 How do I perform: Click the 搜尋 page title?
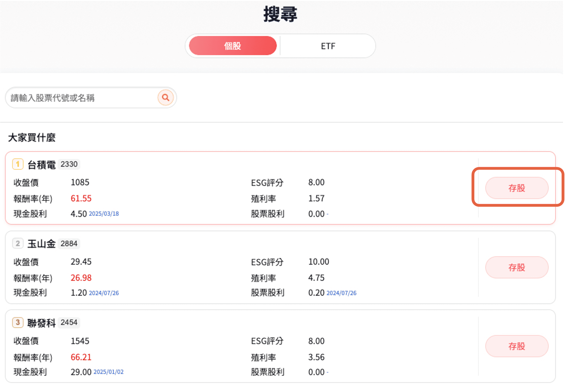tap(280, 14)
